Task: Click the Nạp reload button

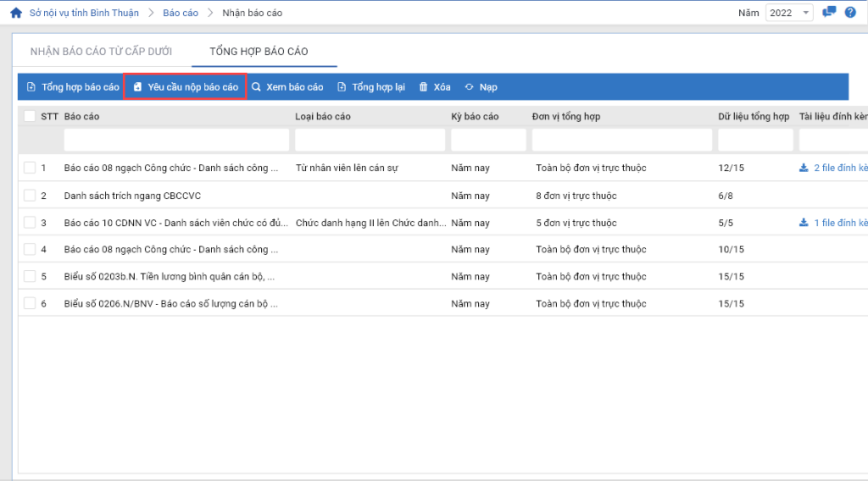Action: [x=481, y=87]
